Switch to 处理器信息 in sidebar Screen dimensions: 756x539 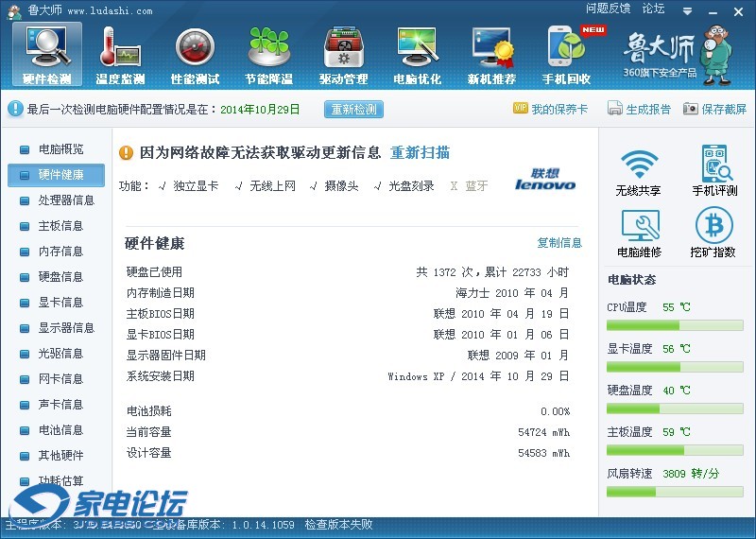coord(66,200)
